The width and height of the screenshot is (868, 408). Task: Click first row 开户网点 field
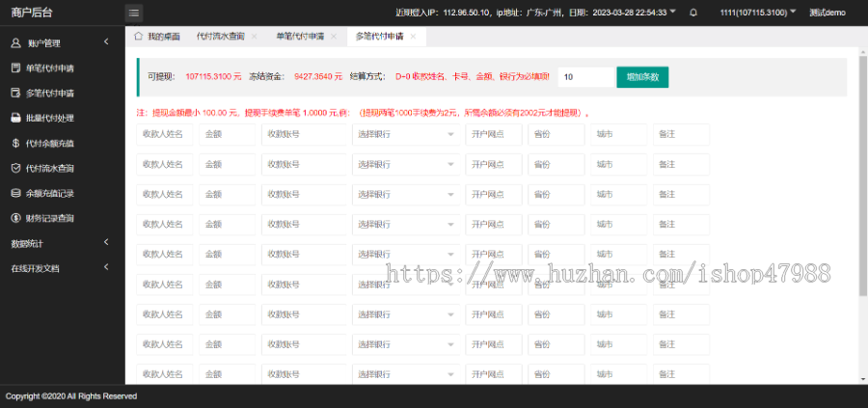pos(494,134)
